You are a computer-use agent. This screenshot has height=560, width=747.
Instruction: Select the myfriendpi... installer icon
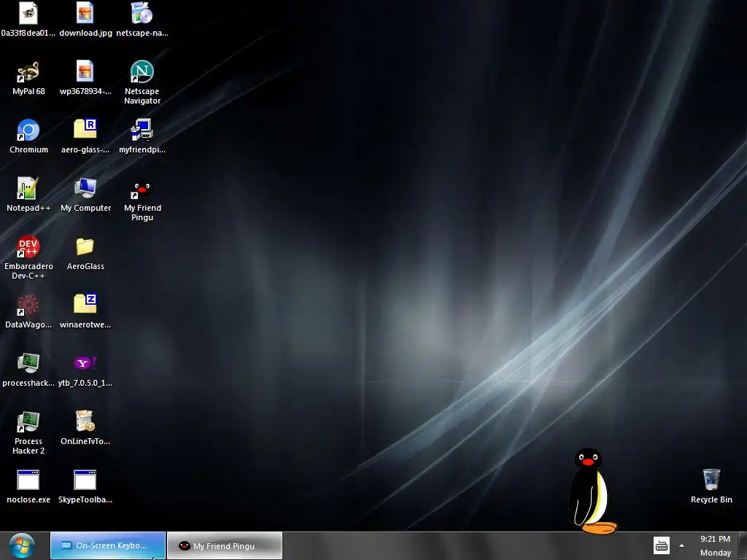point(142,130)
